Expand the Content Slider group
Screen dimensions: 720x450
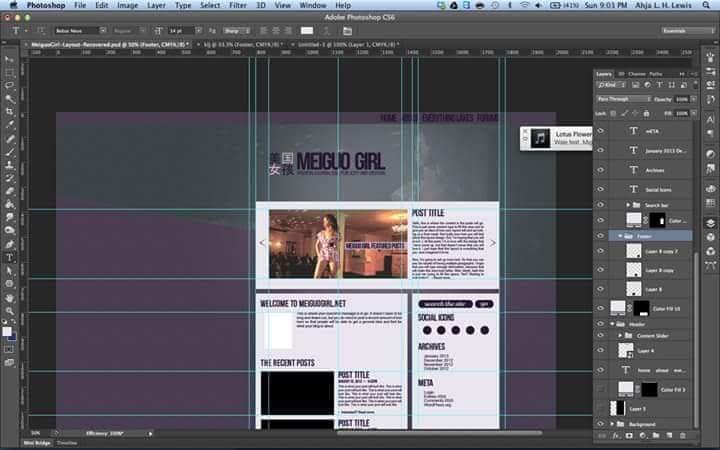(620, 336)
